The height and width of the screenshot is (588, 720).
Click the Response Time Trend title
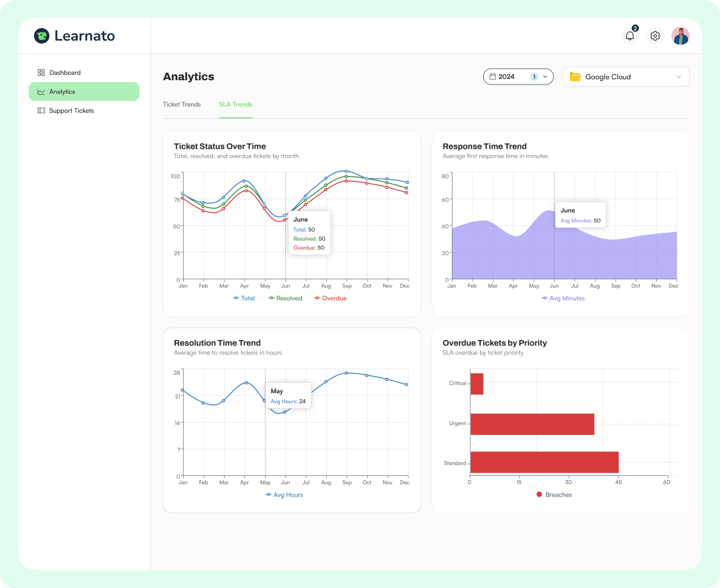coord(484,146)
